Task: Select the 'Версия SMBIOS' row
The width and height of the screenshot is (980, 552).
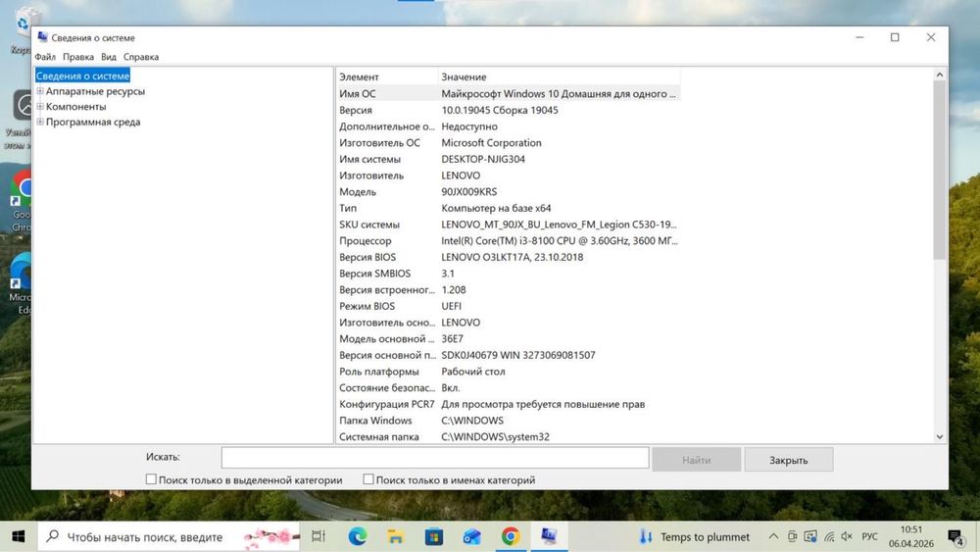Action: [508, 274]
